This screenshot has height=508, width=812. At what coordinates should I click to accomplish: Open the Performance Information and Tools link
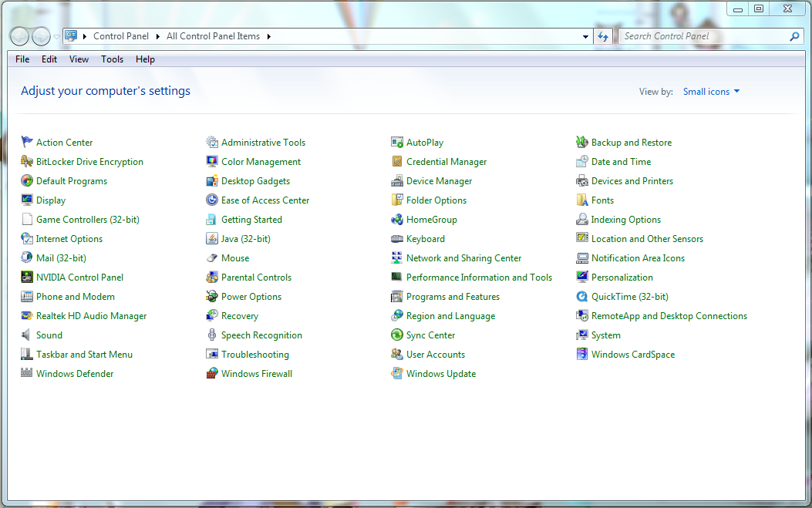(x=479, y=277)
